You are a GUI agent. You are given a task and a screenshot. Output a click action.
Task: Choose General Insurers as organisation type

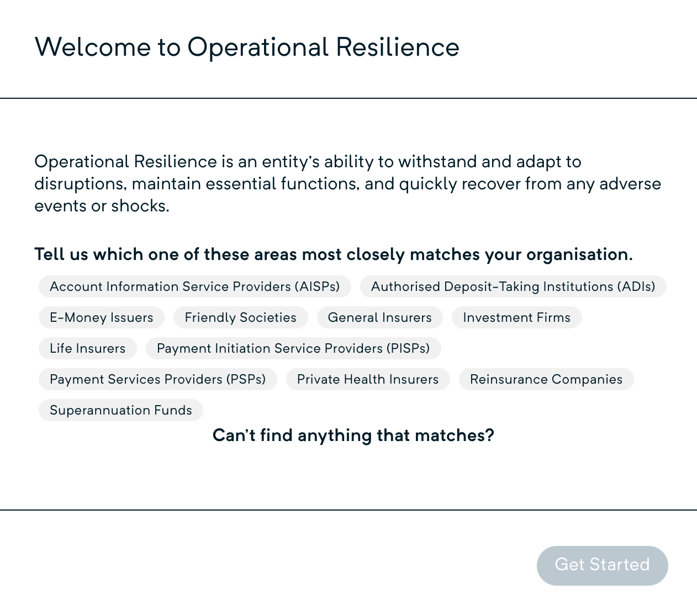tap(379, 317)
